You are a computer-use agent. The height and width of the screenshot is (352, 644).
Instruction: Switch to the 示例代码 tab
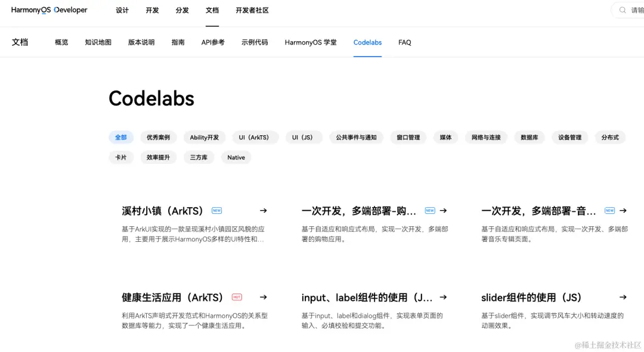[255, 42]
